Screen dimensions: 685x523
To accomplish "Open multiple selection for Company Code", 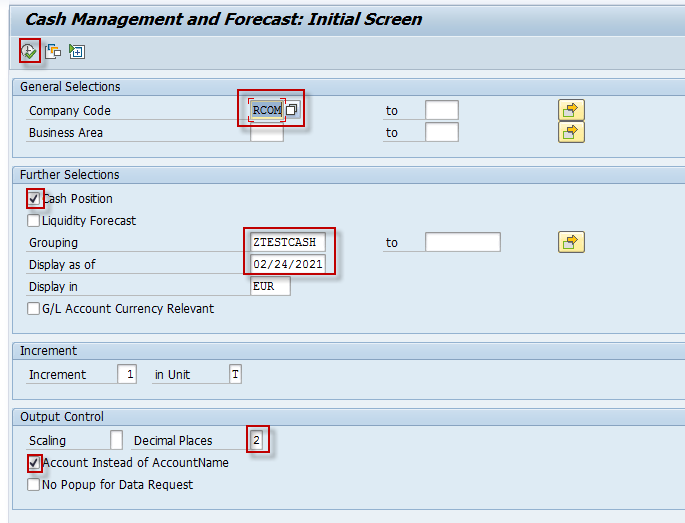I will pyautogui.click(x=571, y=110).
